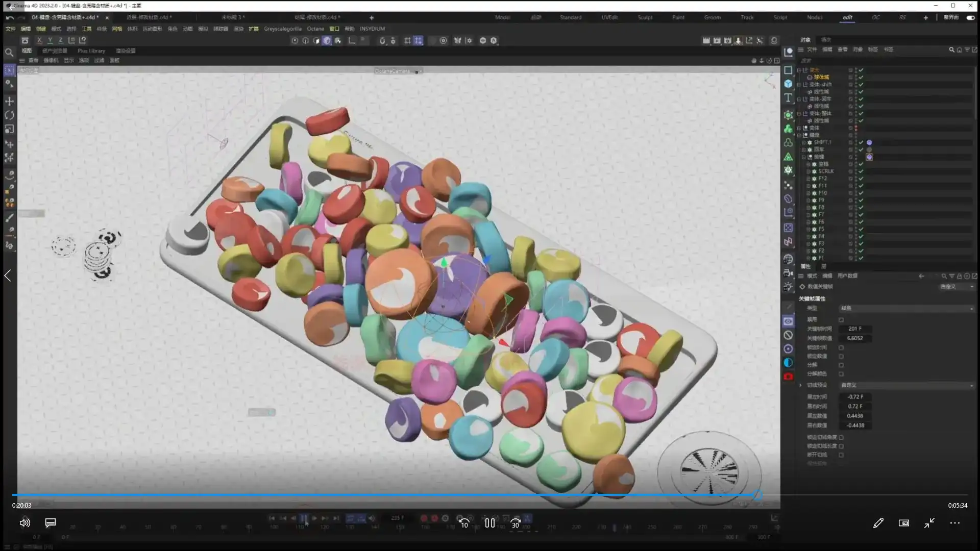Toggle the green checkmark next to SHIFT.1
This screenshot has width=980, height=551.
(x=861, y=142)
